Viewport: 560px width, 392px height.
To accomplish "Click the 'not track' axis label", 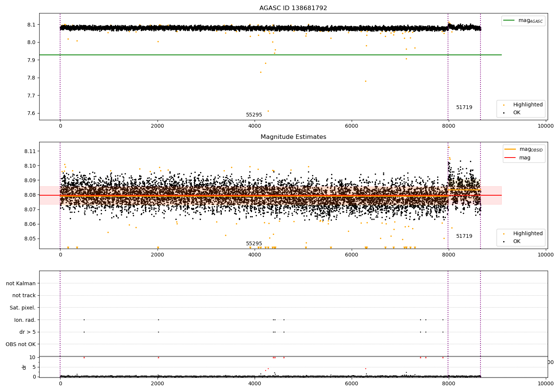I will tap(24, 296).
